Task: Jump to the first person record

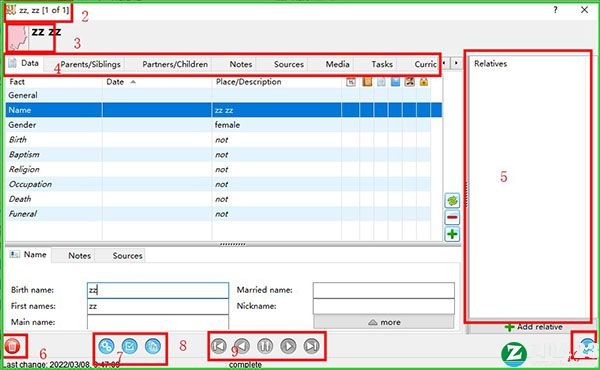Action: pyautogui.click(x=219, y=346)
